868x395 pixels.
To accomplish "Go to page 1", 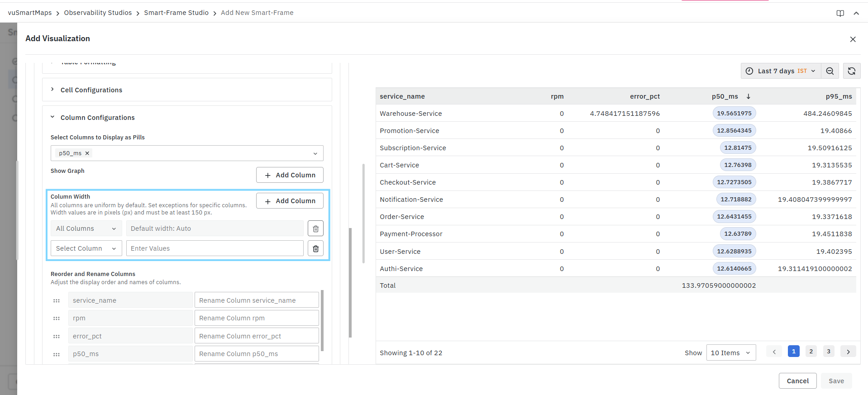I will click(x=793, y=352).
